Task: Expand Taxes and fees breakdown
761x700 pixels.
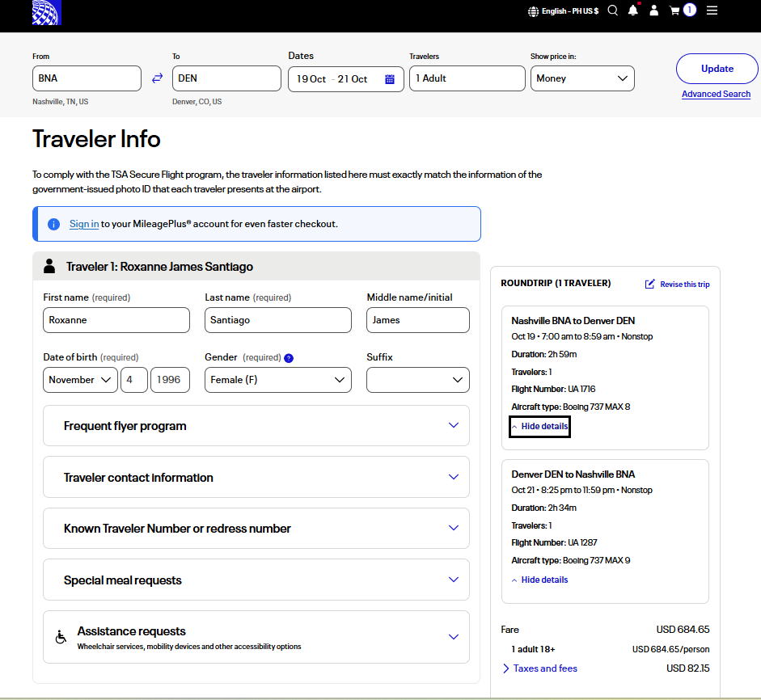Action: (x=539, y=668)
